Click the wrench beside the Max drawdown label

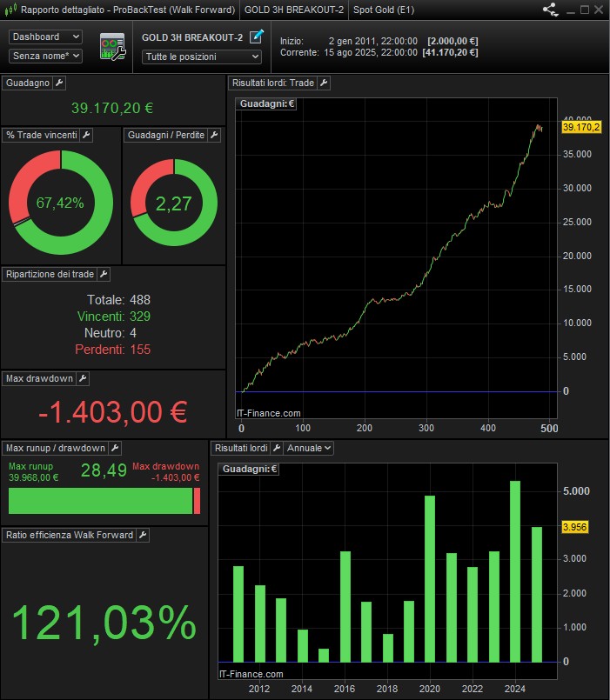click(83, 378)
